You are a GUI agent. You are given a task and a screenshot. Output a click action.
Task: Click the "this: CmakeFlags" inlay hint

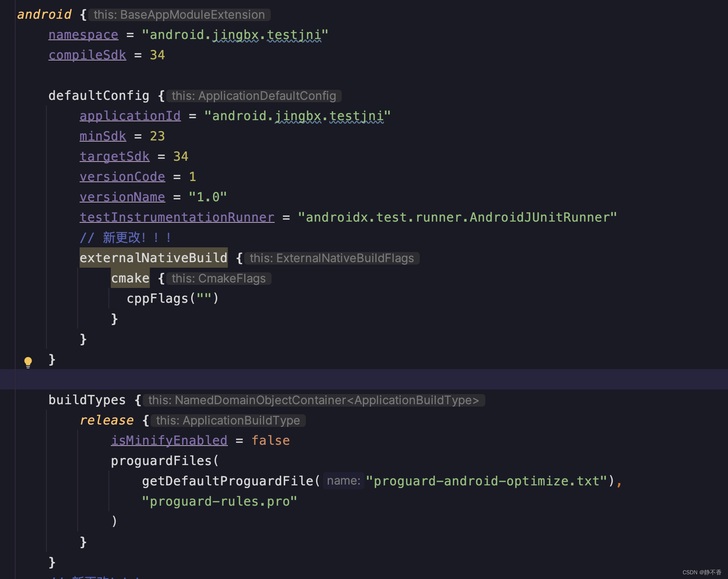tap(218, 278)
